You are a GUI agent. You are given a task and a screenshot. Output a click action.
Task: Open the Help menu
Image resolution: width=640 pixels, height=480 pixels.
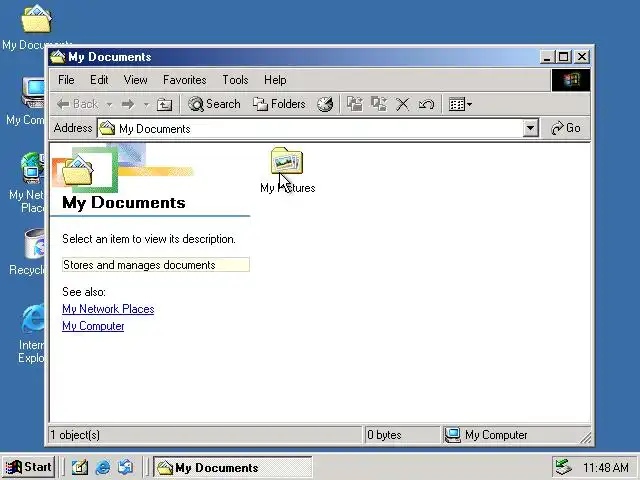coord(275,80)
